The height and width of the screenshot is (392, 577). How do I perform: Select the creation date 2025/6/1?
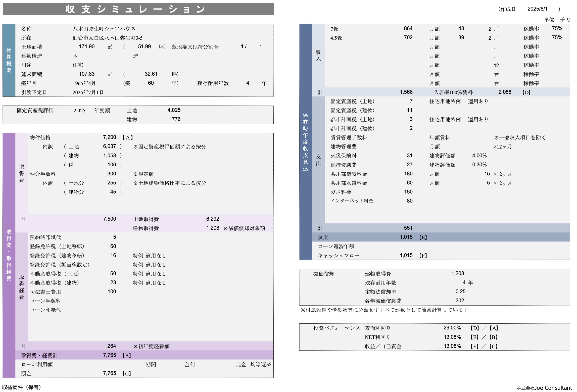coord(537,9)
